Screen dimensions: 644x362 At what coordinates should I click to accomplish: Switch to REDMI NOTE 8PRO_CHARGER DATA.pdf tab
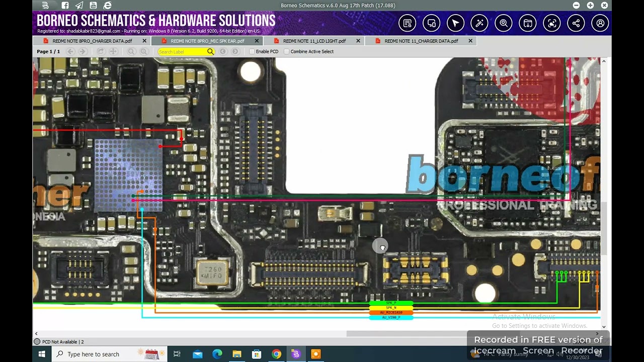[92, 41]
